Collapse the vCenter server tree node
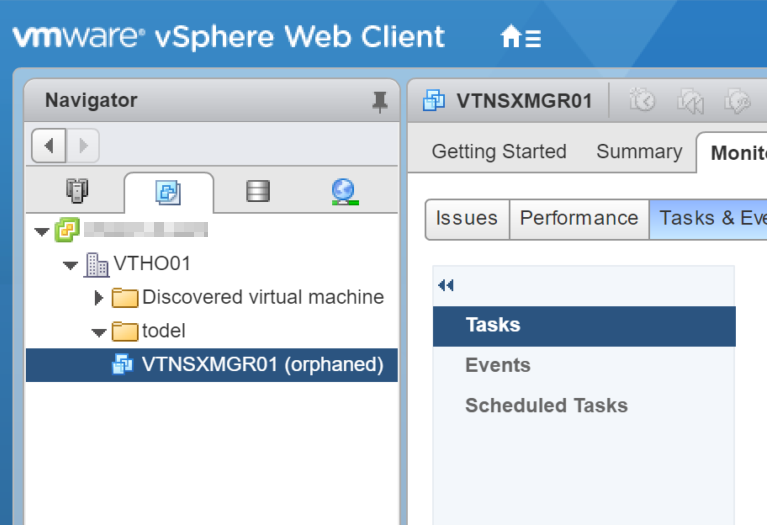Image resolution: width=767 pixels, height=525 pixels. pos(41,232)
